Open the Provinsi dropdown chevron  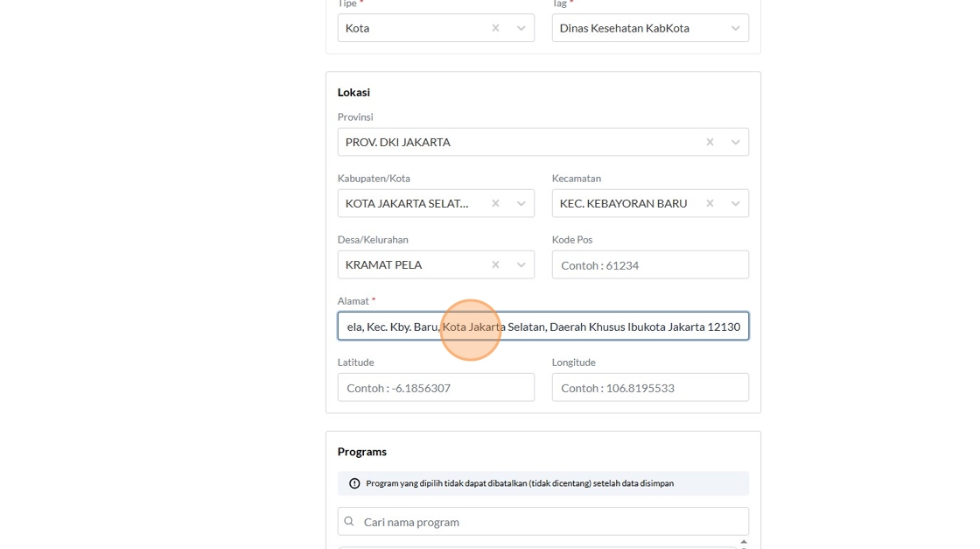point(736,142)
